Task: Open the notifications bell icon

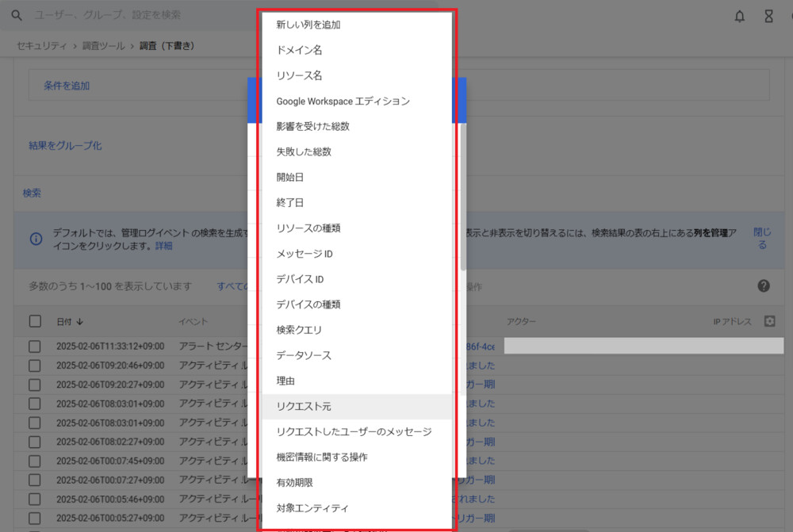Action: tap(739, 16)
